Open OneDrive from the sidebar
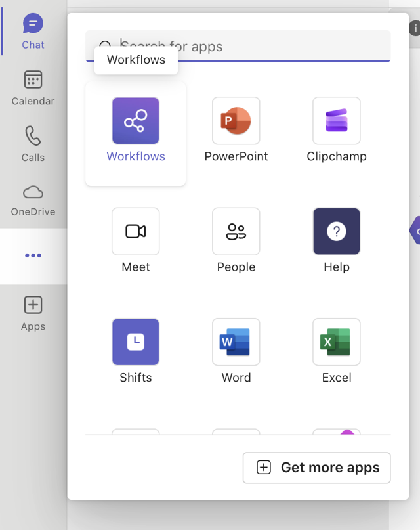This screenshot has height=530, width=420. (33, 200)
